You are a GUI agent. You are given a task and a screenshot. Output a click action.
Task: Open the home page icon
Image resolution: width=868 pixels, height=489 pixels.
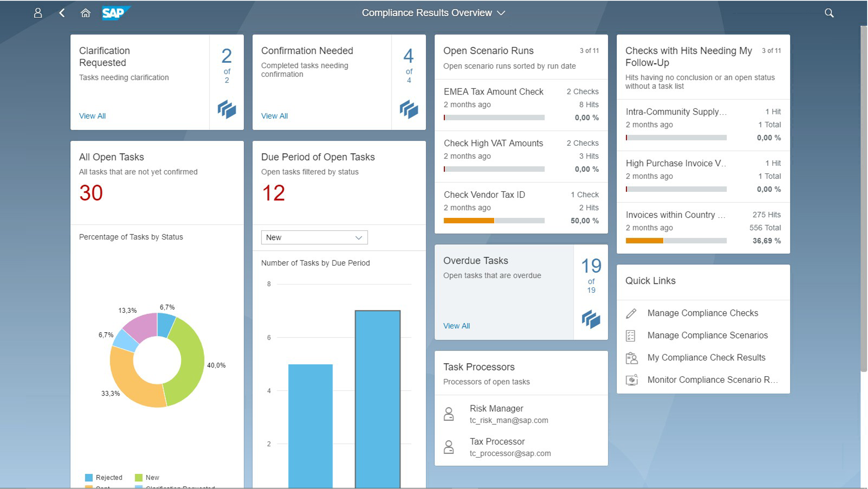tap(85, 13)
